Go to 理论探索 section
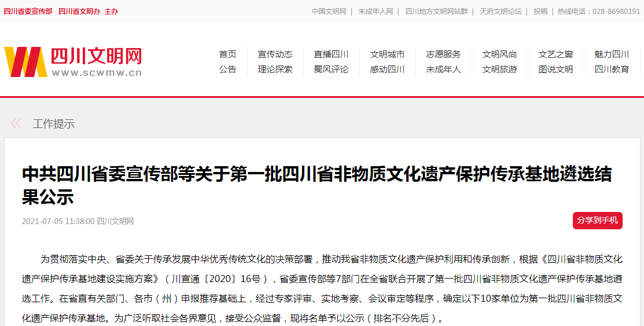The width and height of the screenshot is (644, 326). [275, 69]
